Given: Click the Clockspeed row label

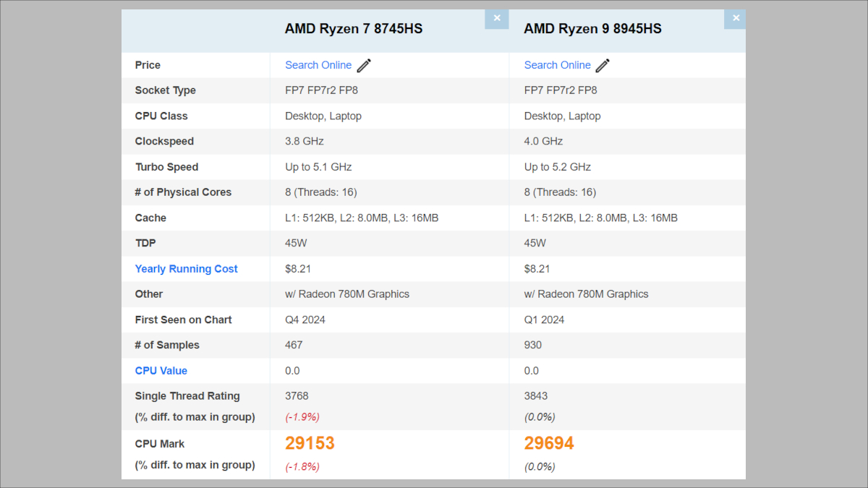Looking at the screenshot, I should [164, 141].
